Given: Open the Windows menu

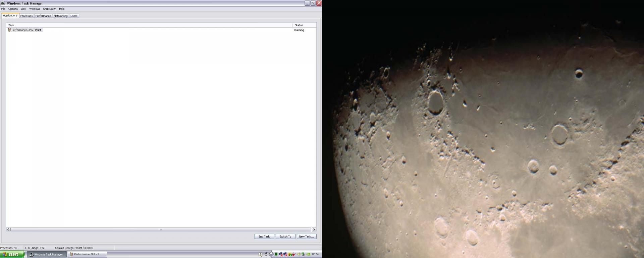Looking at the screenshot, I should 35,9.
